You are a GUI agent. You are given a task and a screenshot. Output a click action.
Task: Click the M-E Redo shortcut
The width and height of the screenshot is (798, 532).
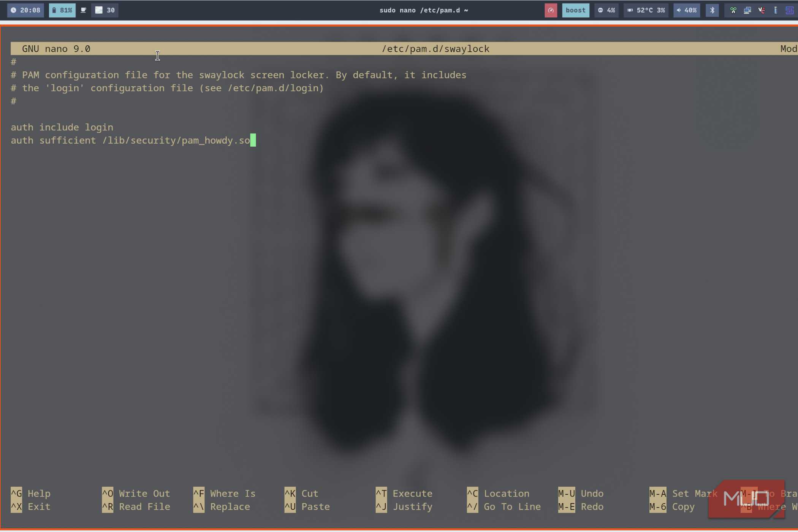pyautogui.click(x=581, y=507)
